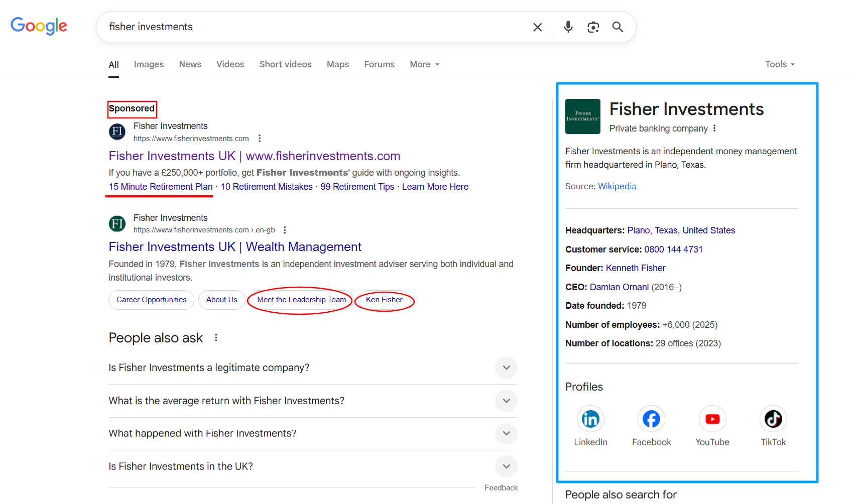Open search by image camera icon

click(593, 27)
